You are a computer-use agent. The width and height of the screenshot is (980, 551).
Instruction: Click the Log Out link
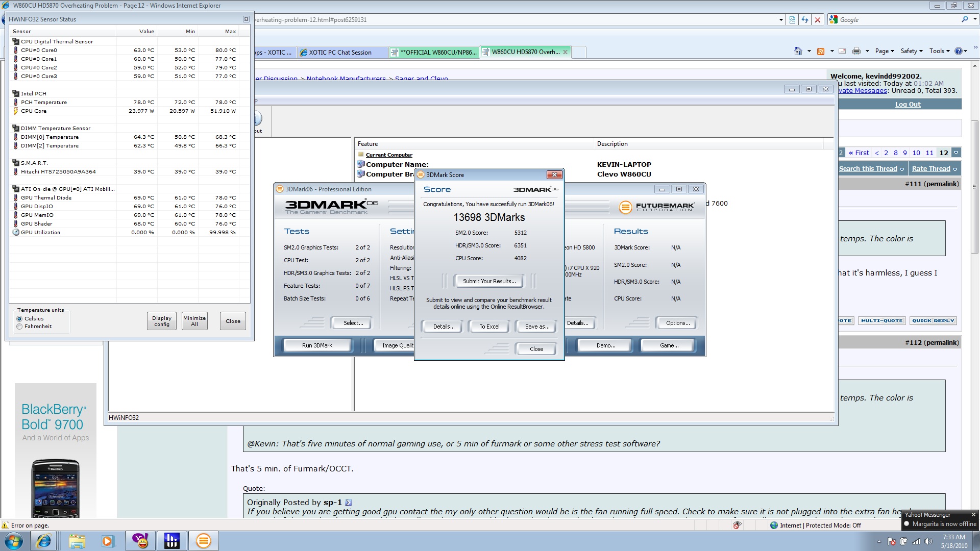pyautogui.click(x=908, y=105)
